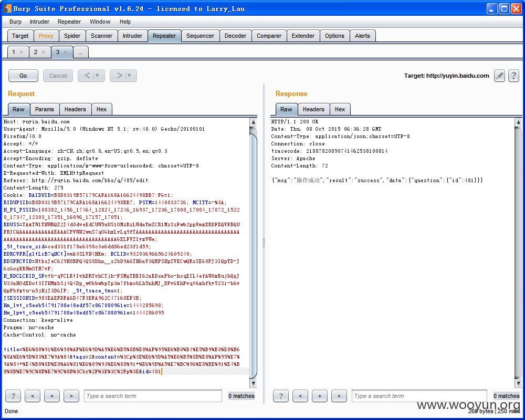Open the Intruder menu in menu bar
Image resolution: width=525 pixels, height=420 pixels.
tap(39, 22)
